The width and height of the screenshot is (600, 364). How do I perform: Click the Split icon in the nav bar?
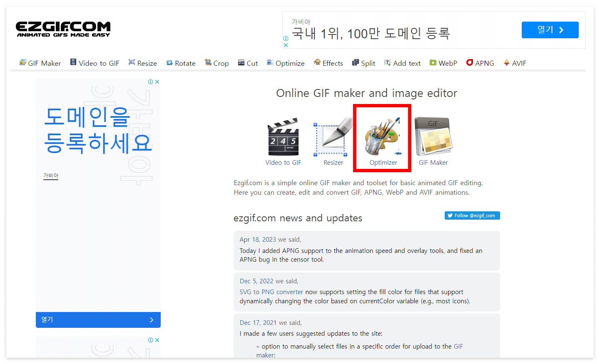(356, 62)
